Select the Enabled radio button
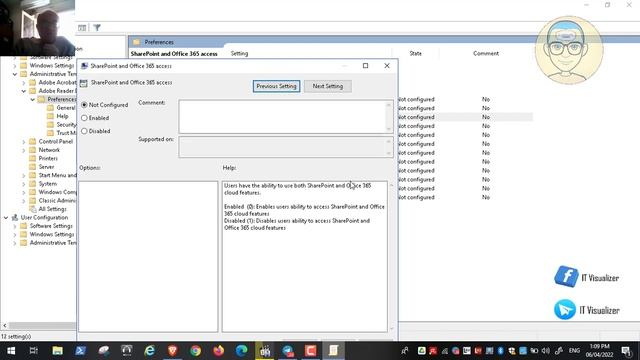640x360 pixels. [84, 118]
